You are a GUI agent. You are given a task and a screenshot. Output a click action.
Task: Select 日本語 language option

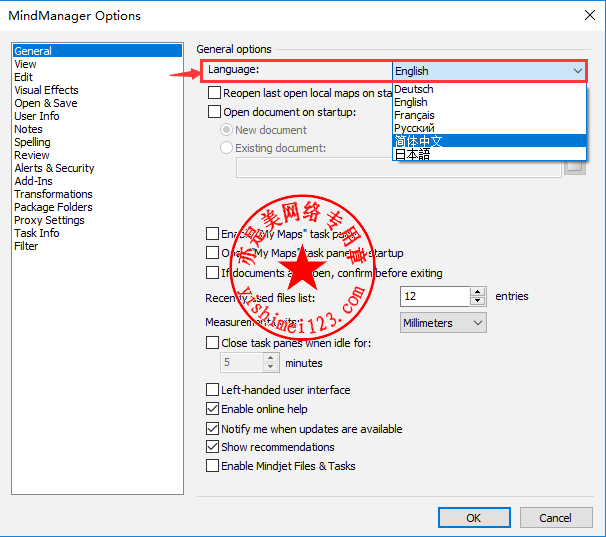tap(489, 154)
